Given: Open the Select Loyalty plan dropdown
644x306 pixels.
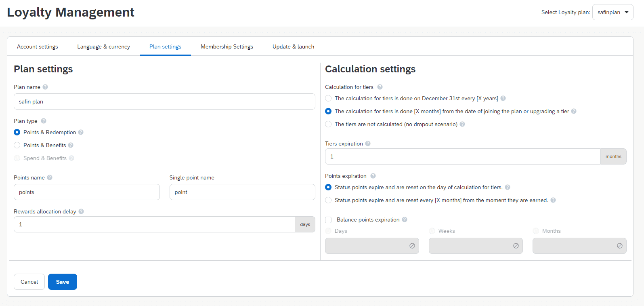Looking at the screenshot, I should [x=613, y=12].
